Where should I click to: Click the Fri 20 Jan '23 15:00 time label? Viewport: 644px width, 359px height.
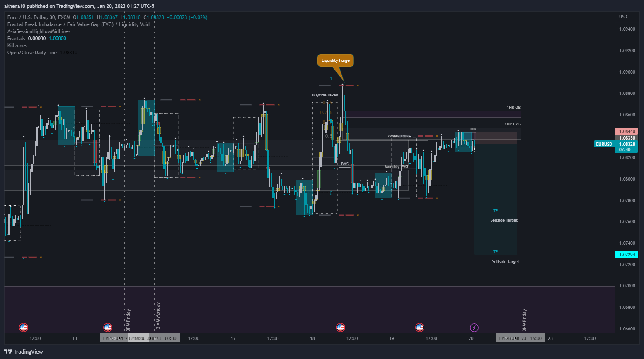coord(520,338)
